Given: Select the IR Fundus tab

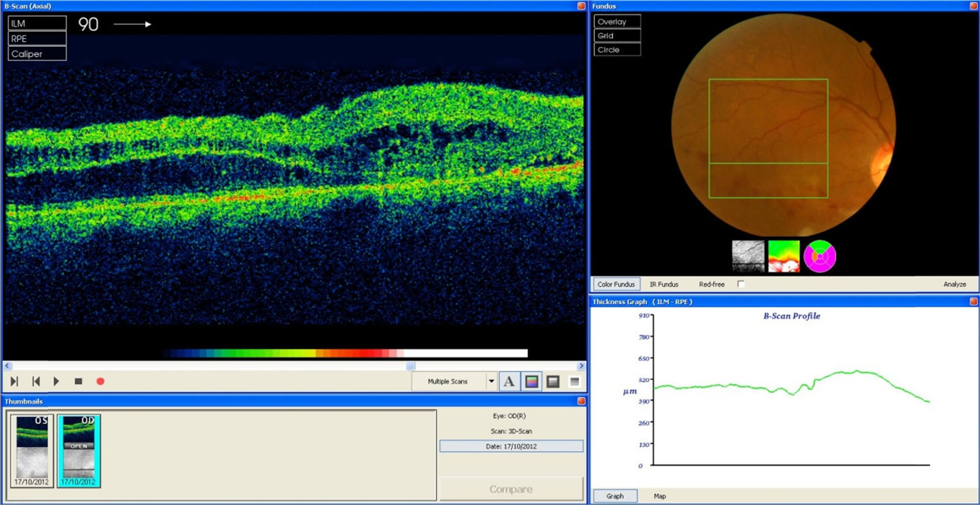Looking at the screenshot, I should 664,284.
